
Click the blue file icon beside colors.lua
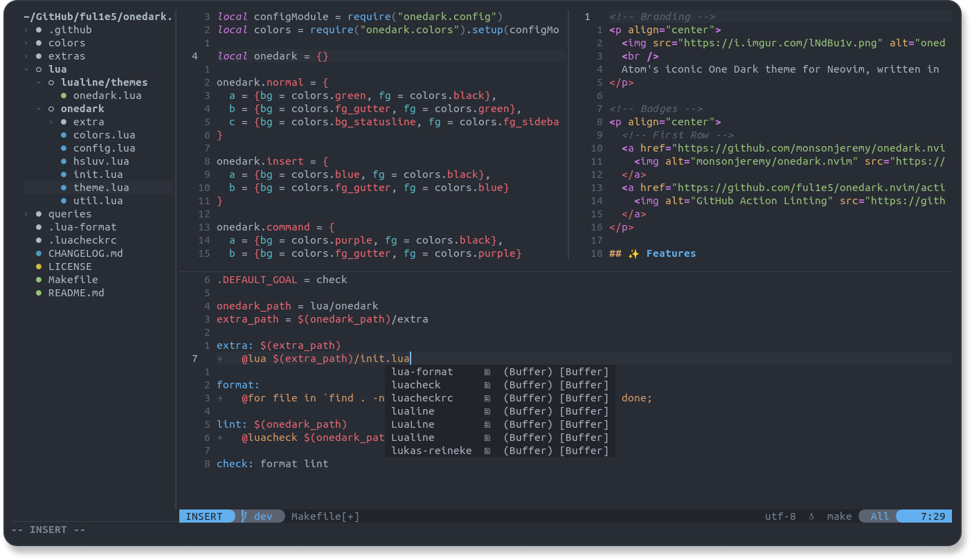tap(64, 135)
